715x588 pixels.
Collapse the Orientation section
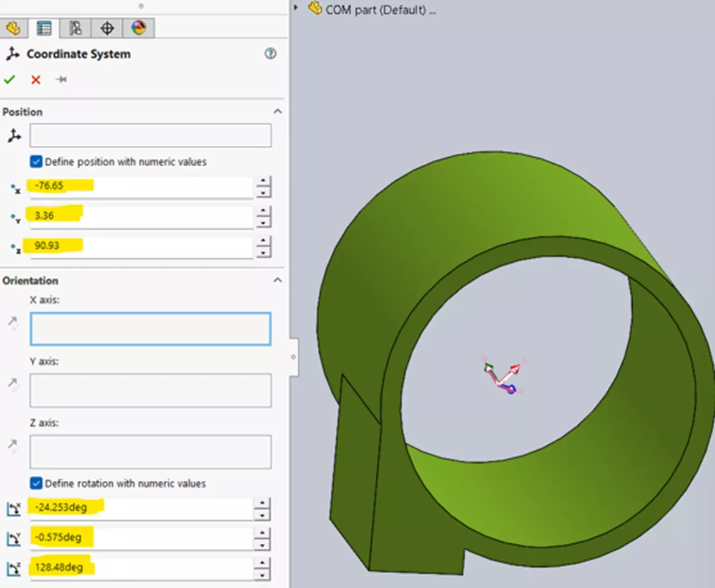pos(277,280)
